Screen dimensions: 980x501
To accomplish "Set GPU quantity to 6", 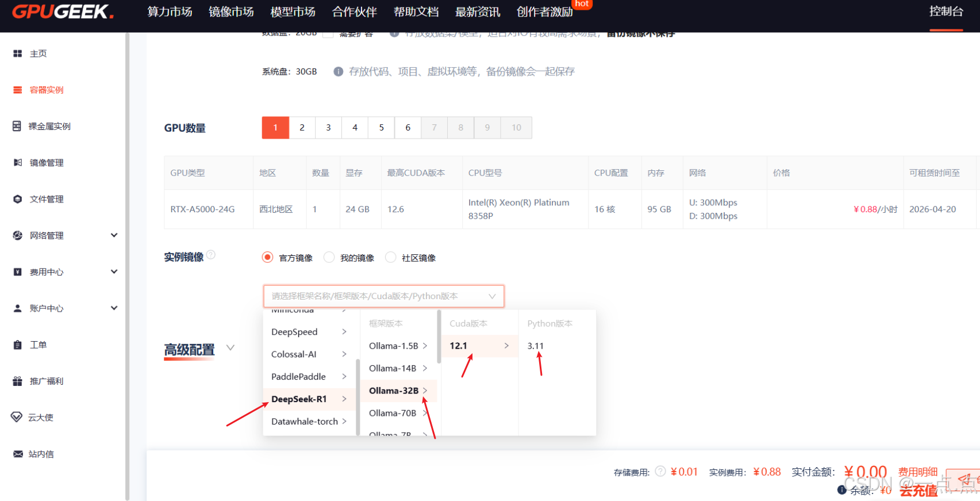I will [408, 128].
